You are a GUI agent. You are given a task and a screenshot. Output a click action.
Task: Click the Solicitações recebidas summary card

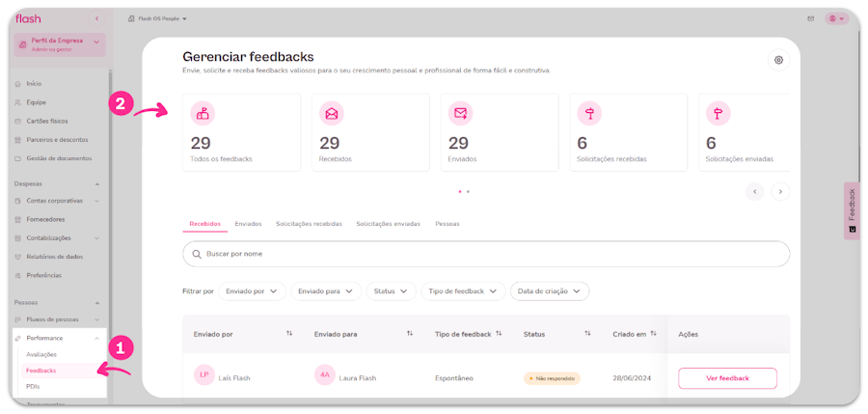[628, 132]
